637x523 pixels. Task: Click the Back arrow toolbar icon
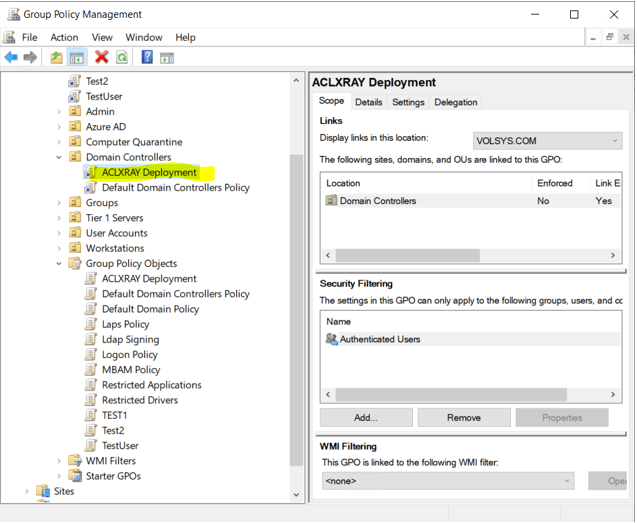(x=11, y=58)
